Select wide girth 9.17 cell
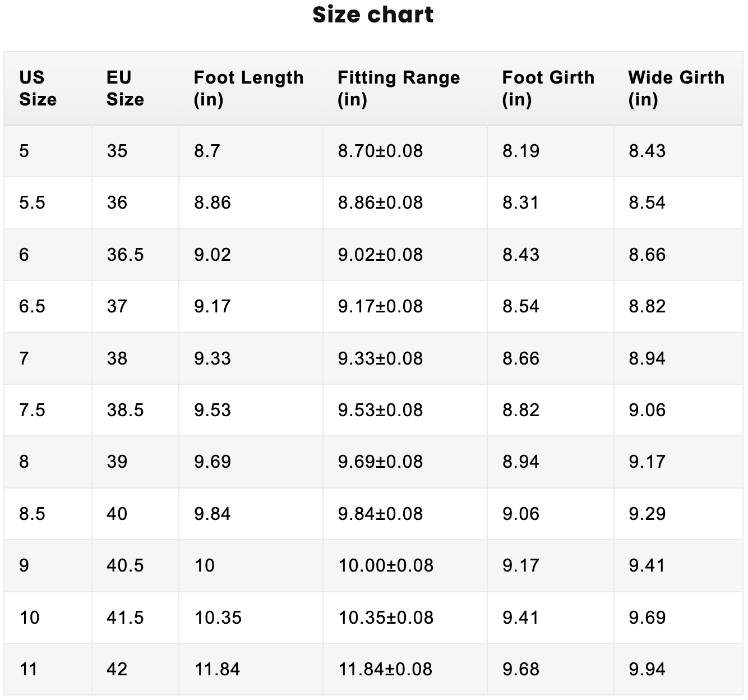 (x=647, y=462)
